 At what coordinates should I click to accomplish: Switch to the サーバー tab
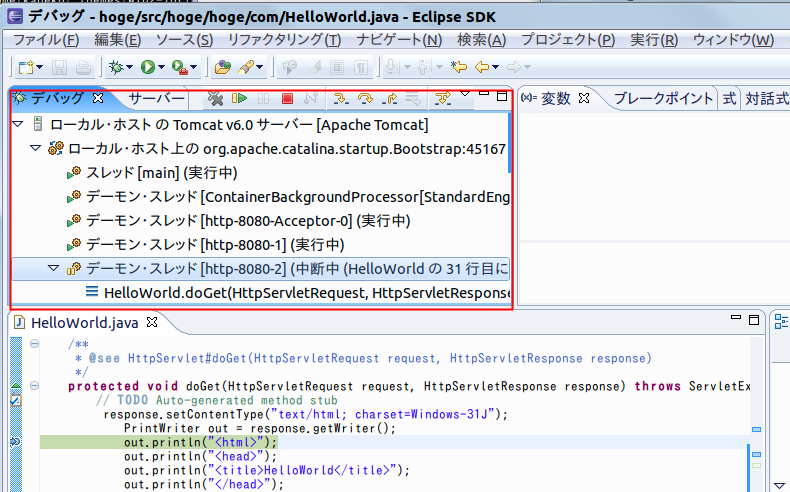click(157, 99)
